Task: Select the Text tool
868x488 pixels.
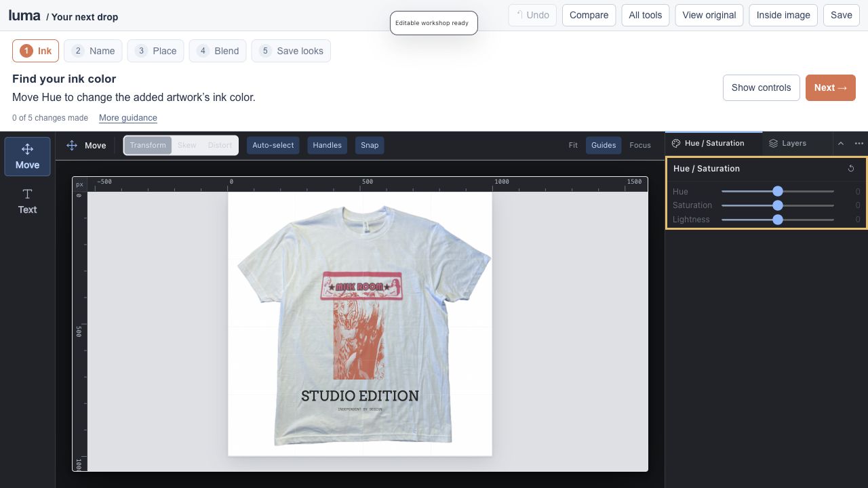Action: [27, 201]
